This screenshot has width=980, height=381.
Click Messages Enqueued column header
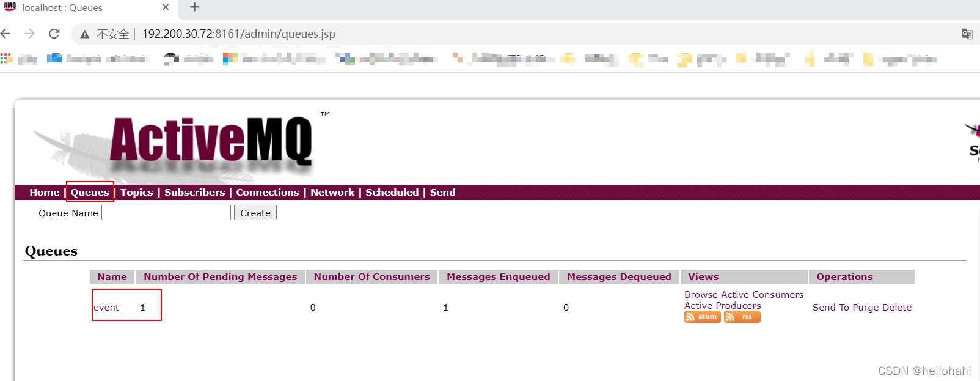pyautogui.click(x=499, y=276)
